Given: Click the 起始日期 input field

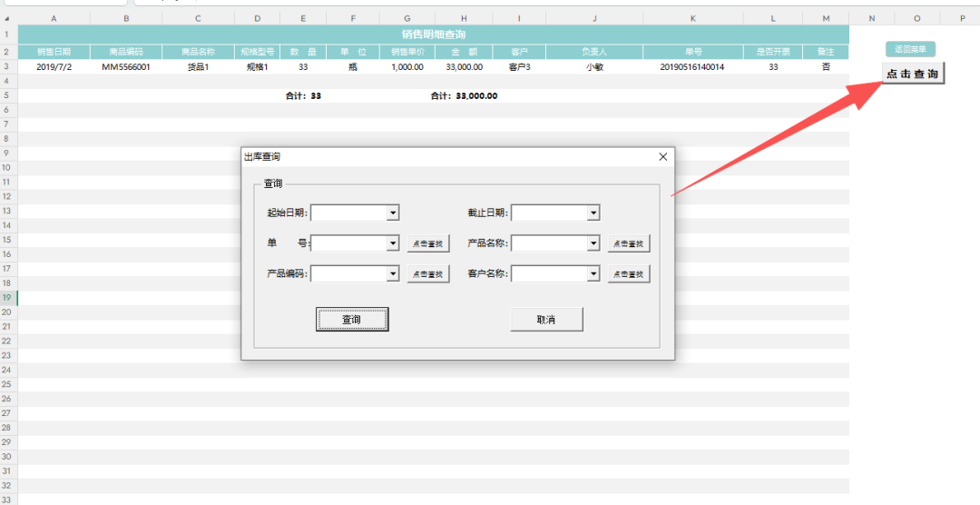Looking at the screenshot, I should 348,213.
